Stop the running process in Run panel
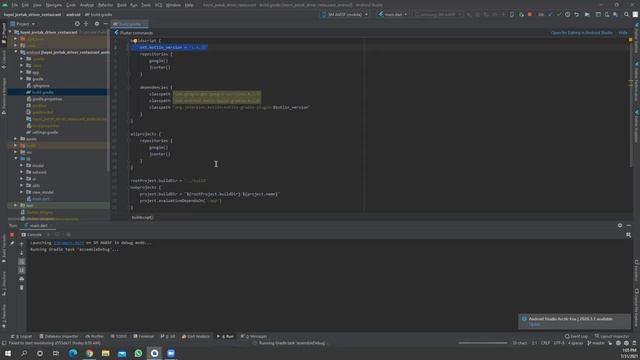The image size is (640, 360). tap(12, 235)
